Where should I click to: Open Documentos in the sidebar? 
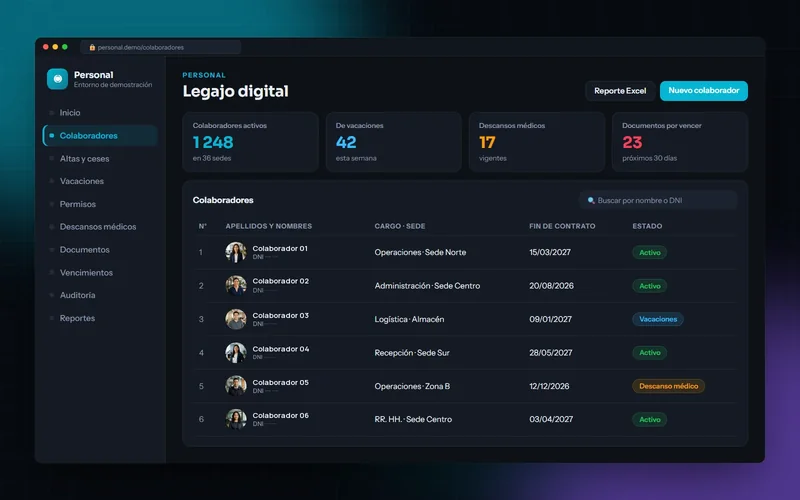click(x=101, y=249)
